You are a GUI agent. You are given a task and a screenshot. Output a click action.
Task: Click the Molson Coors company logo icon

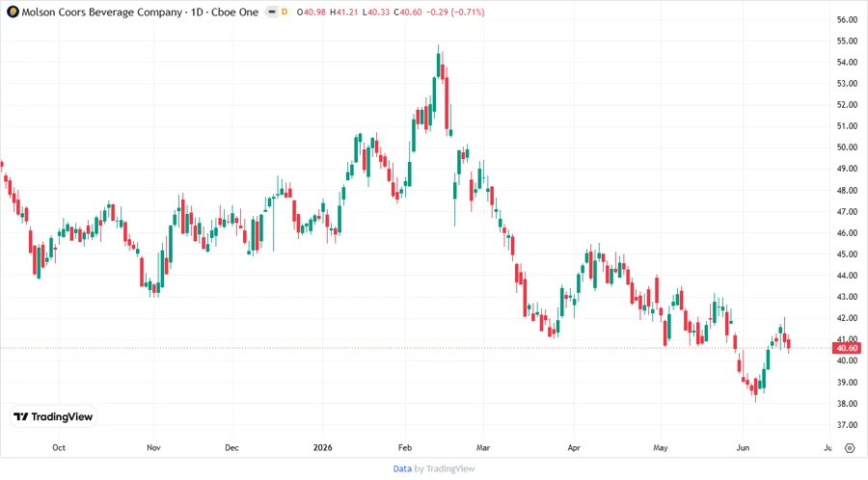click(13, 13)
